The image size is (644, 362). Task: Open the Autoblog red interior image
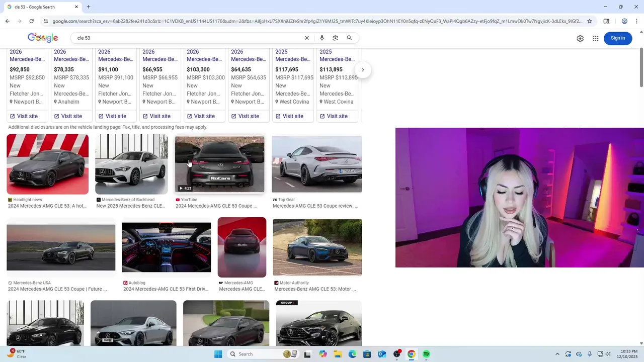167,247
